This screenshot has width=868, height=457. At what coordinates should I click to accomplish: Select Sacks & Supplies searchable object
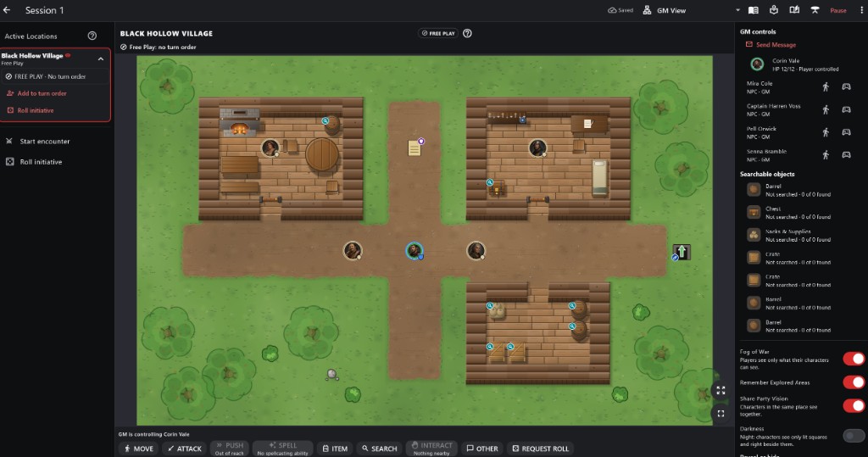click(x=789, y=236)
